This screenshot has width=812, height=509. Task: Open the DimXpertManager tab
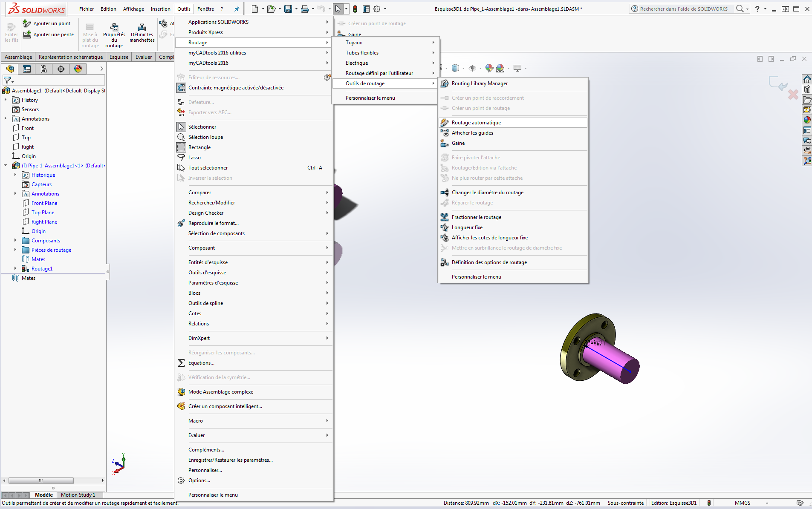click(61, 69)
